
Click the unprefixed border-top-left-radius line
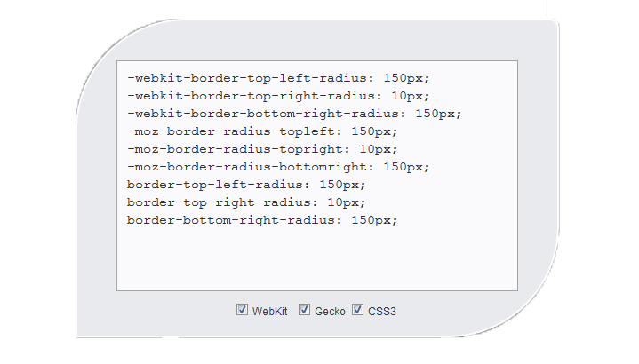pyautogui.click(x=246, y=185)
